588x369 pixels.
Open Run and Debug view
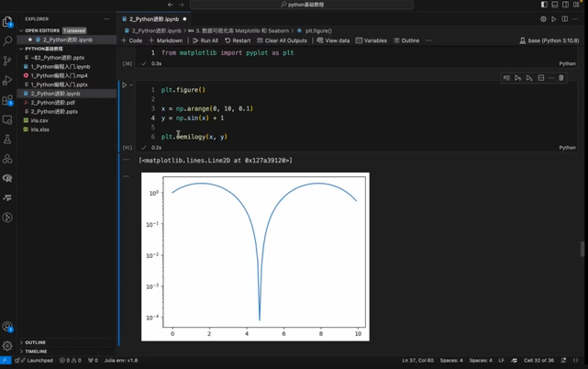[x=7, y=81]
